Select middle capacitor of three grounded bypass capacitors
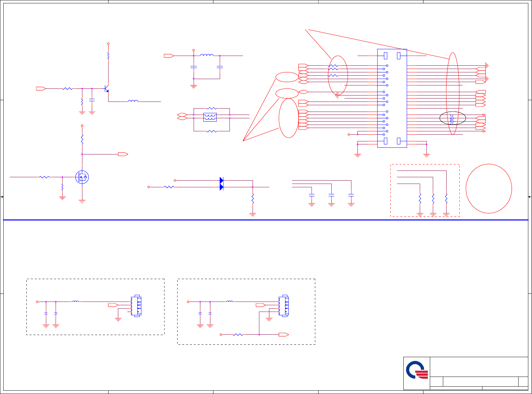This screenshot has width=532, height=394. click(331, 195)
